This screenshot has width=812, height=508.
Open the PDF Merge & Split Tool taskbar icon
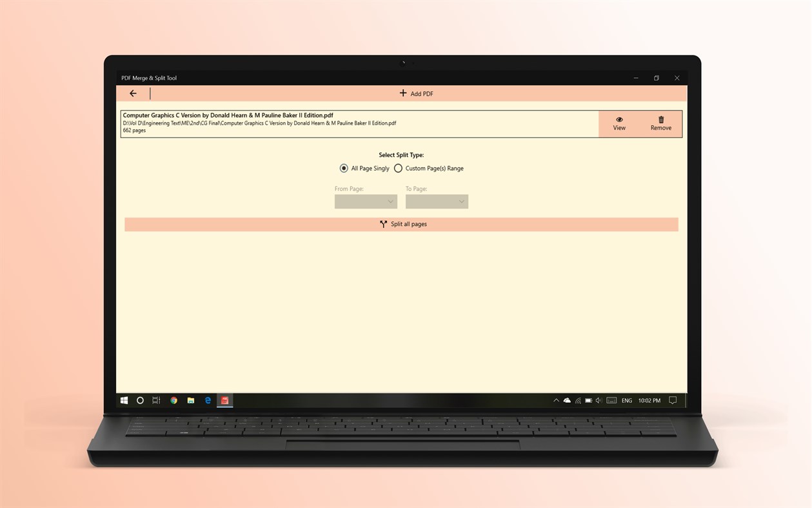point(224,400)
